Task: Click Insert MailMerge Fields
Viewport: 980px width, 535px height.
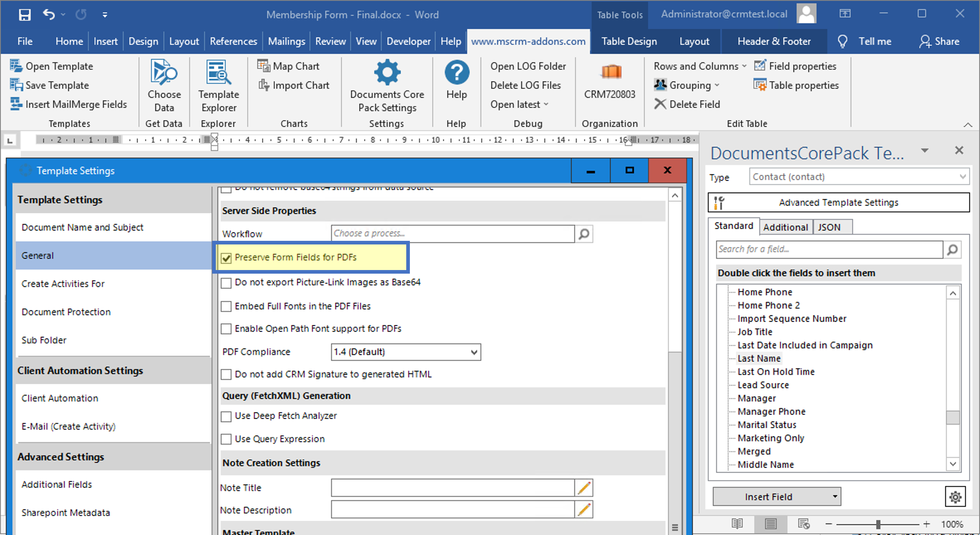Action: click(69, 104)
